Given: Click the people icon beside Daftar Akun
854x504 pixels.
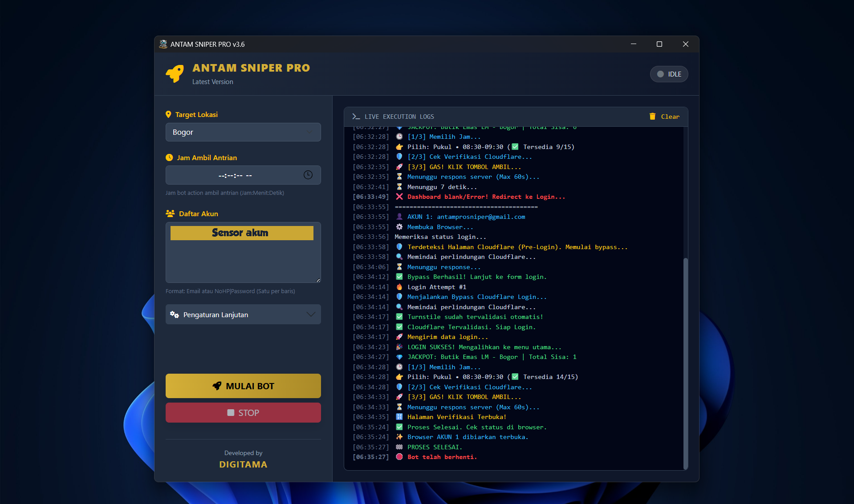Looking at the screenshot, I should [x=170, y=214].
